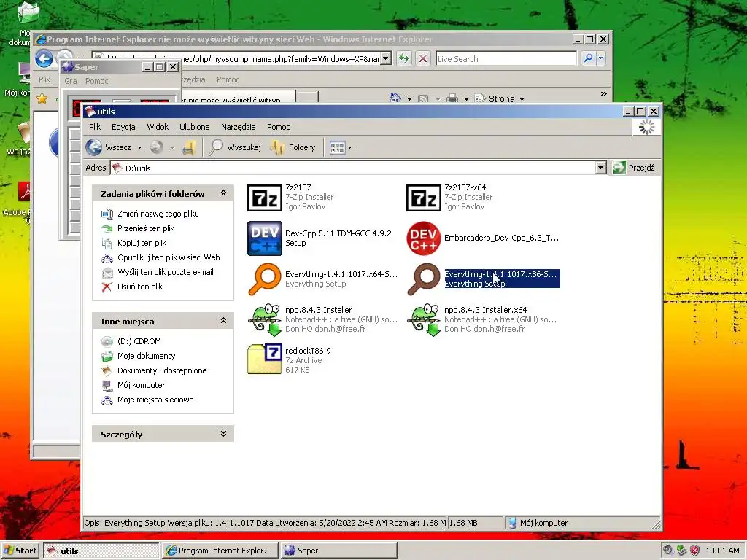Open the 7z2107 installer icon
The image size is (747, 560).
click(x=264, y=197)
